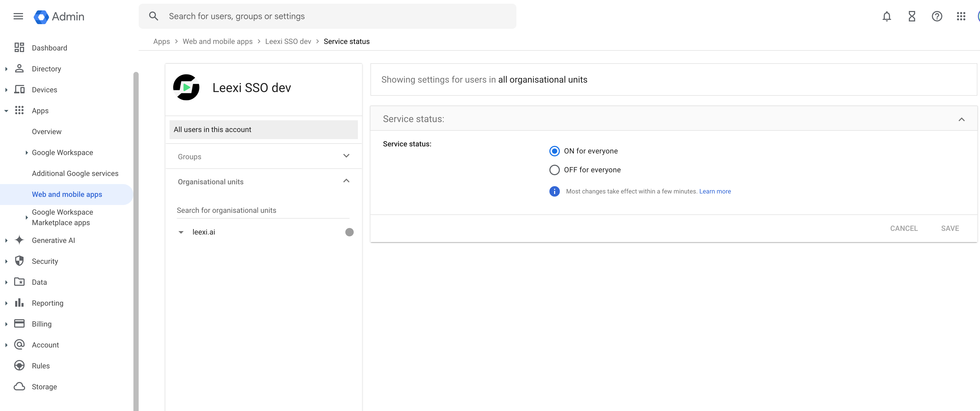Click the grey status dot beside leexi.ai

point(349,232)
